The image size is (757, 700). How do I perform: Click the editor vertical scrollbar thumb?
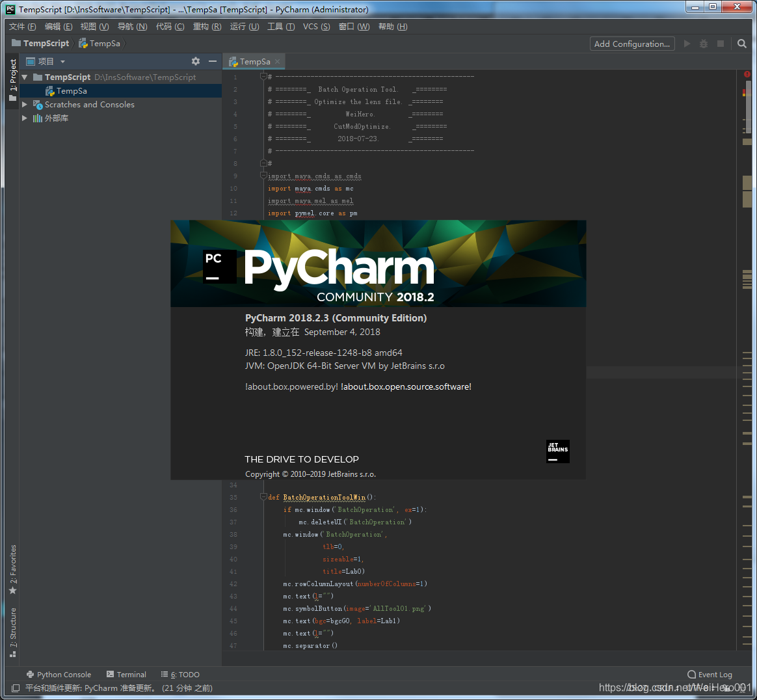coord(747,106)
